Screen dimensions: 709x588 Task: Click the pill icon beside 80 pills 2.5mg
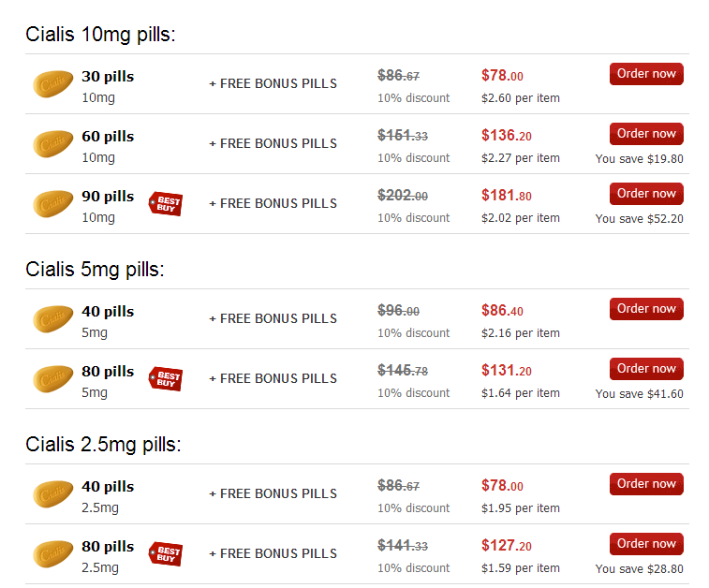coord(52,553)
